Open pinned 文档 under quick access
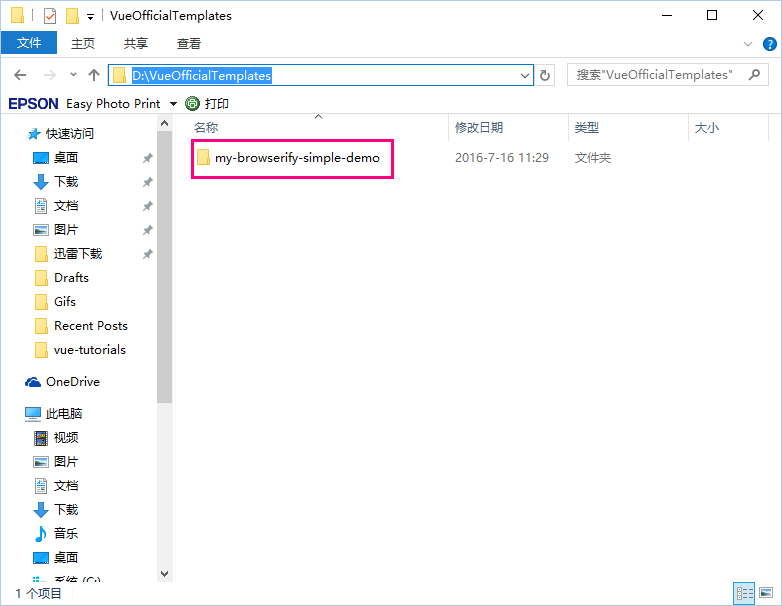782x606 pixels. click(65, 205)
